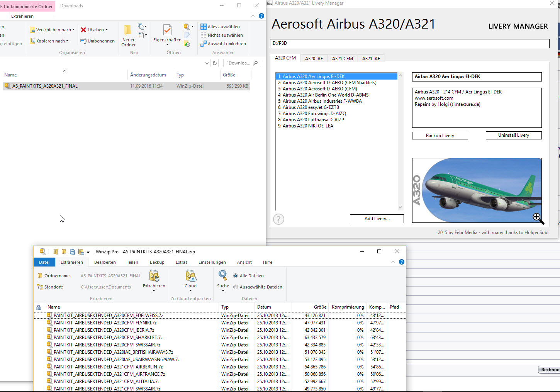Expand the Explorer address bar history dropdown
Viewport: 560px width, 392px height.
pyautogui.click(x=207, y=63)
